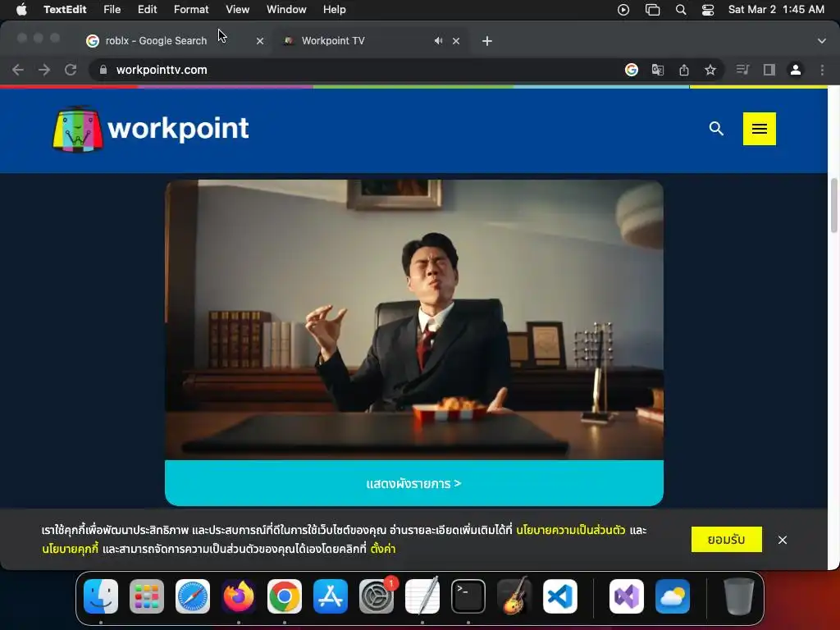Open the ตั้งค่า settings link in banner
Image resolution: width=840 pixels, height=630 pixels.
[383, 549]
